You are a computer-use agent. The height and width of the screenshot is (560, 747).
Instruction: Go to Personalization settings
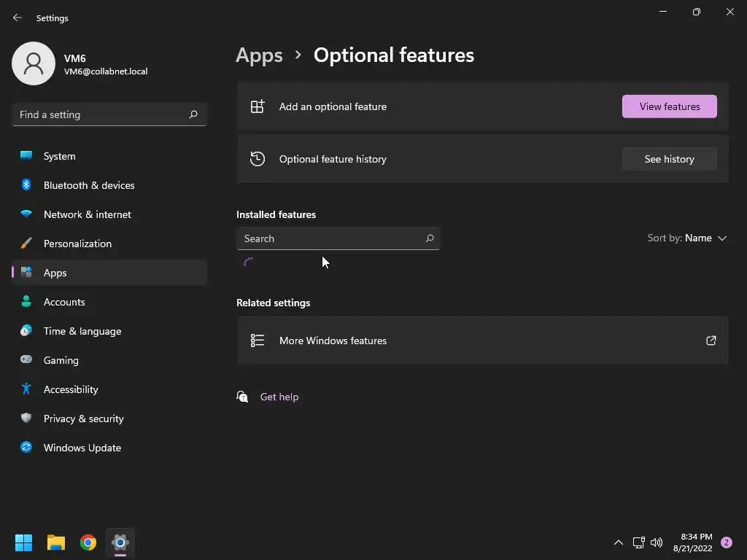(77, 244)
